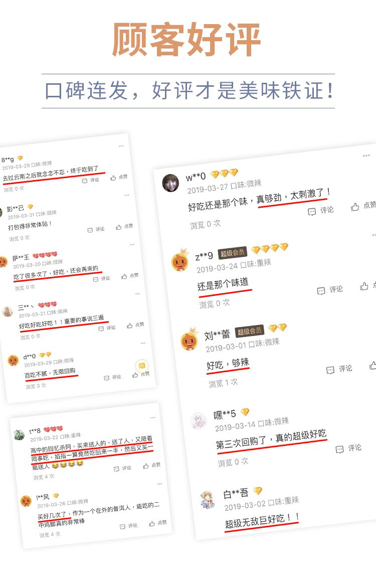Viewport: 376px width, 588px height.
Task: Open three-dot menu above t**8's review
Action: pos(152,417)
